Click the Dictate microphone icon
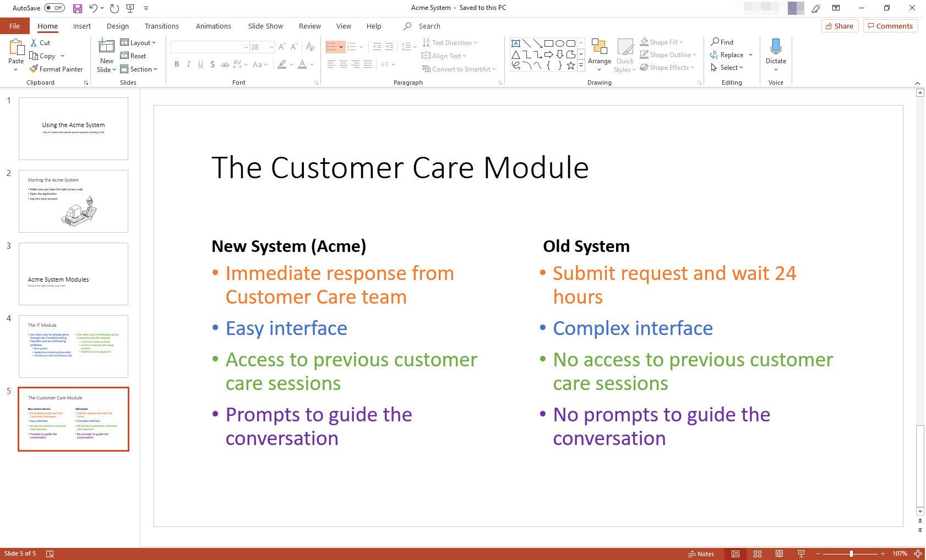 pyautogui.click(x=776, y=46)
